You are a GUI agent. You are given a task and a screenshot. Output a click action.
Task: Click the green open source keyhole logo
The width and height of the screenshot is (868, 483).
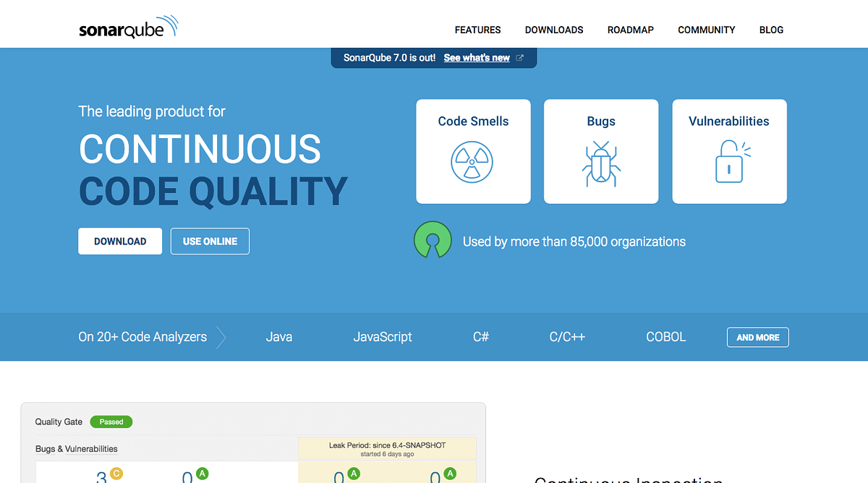click(433, 239)
